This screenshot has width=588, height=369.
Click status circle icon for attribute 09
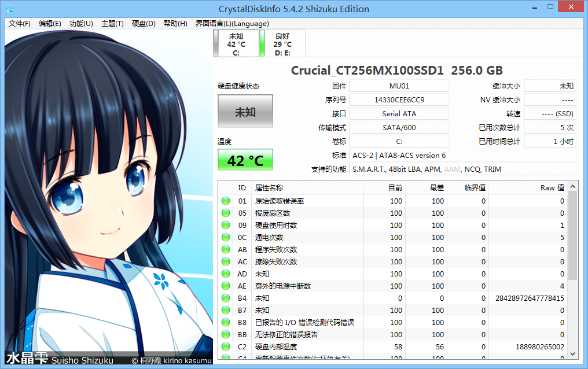(226, 225)
